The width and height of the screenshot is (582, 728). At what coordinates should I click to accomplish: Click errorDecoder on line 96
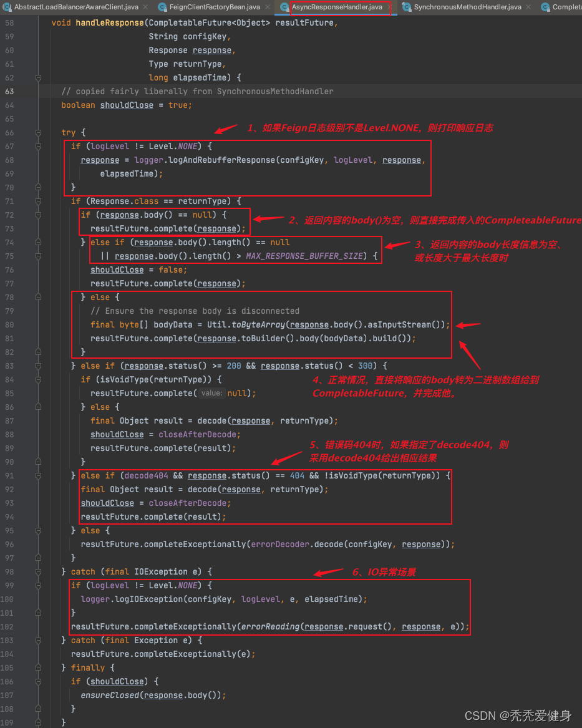[x=280, y=545]
